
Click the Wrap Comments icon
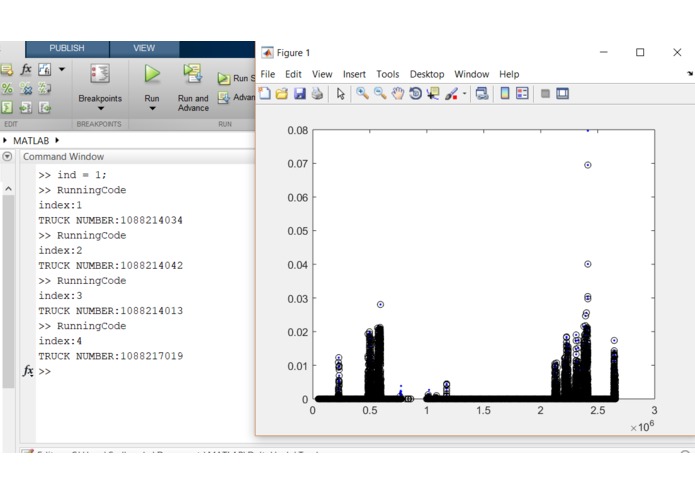coord(44,88)
